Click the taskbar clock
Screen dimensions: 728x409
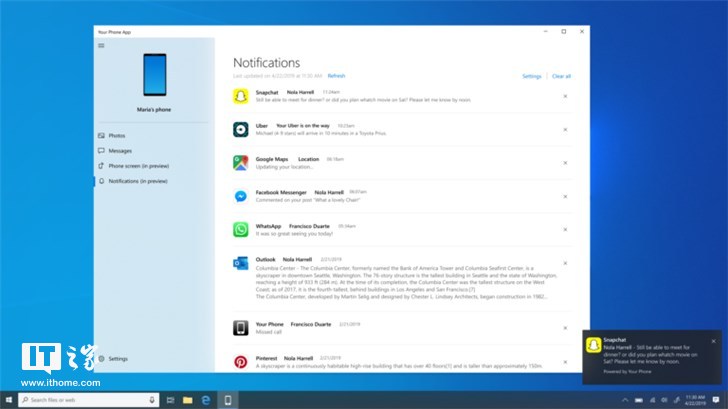pos(695,400)
